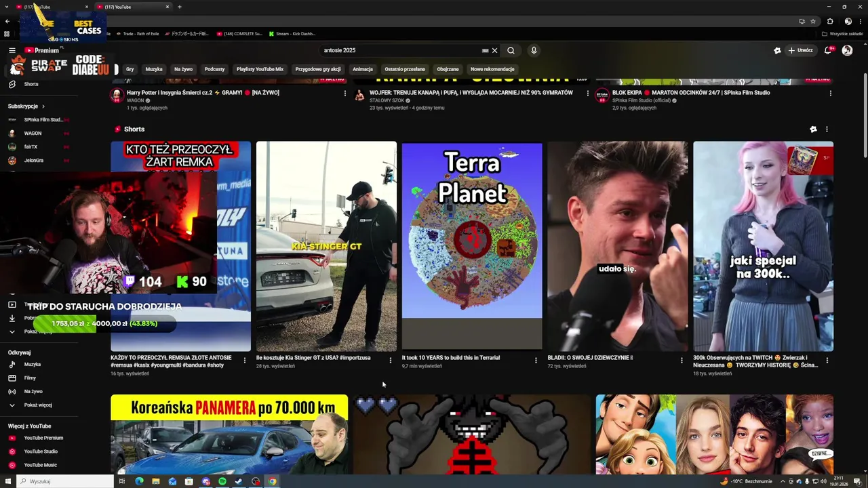Open YouTube Music sidebar link
Viewport: 868px width, 488px height.
40,465
